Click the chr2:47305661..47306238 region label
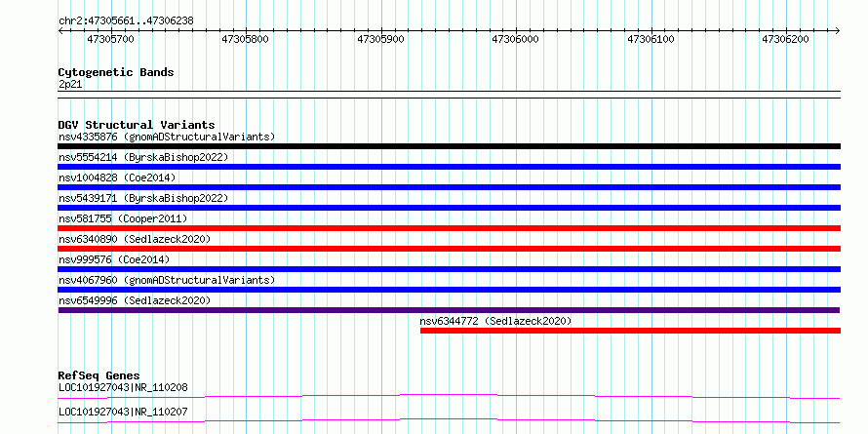The height and width of the screenshot is (434, 868). [x=126, y=20]
